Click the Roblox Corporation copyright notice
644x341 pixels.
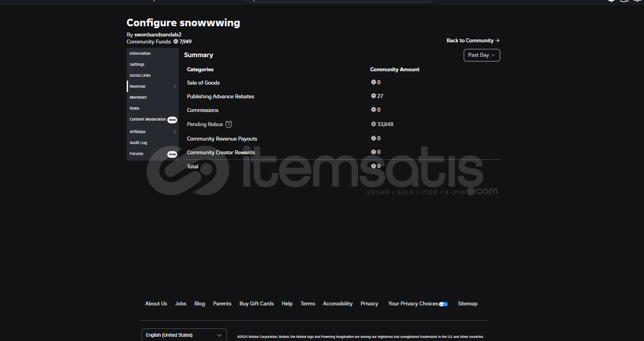(x=361, y=337)
